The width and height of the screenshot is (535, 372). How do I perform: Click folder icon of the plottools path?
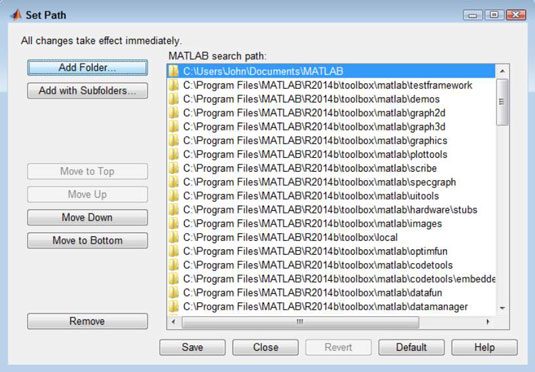tap(174, 154)
